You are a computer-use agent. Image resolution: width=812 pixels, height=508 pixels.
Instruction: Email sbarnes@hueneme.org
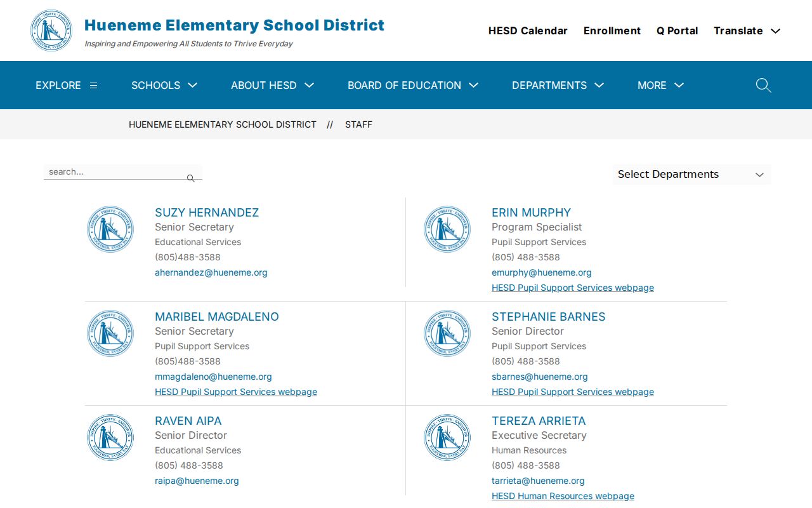pyautogui.click(x=540, y=377)
